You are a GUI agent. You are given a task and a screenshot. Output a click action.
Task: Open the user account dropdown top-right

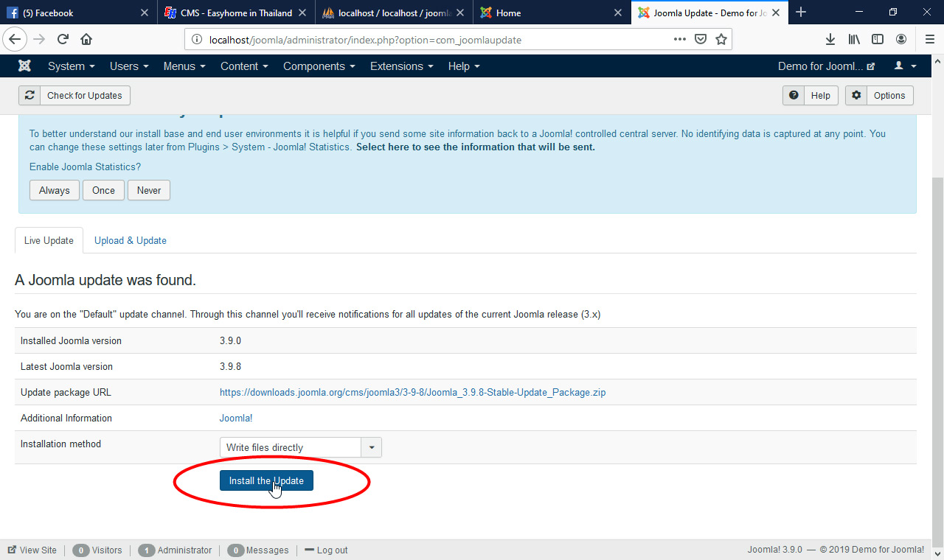click(x=905, y=66)
